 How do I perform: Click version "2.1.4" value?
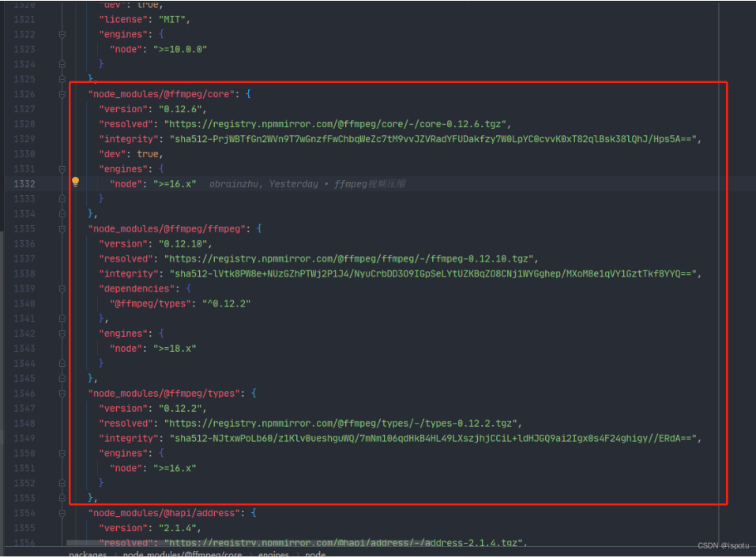pos(178,528)
